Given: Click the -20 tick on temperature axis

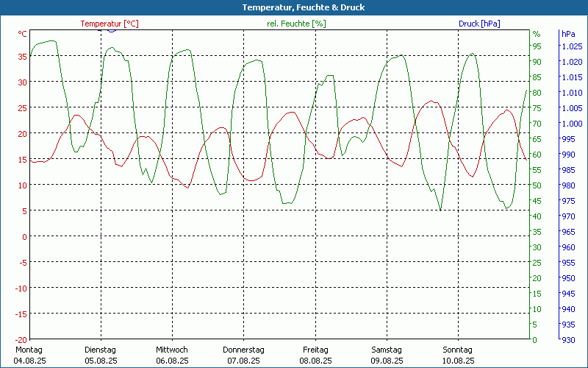Looking at the screenshot, I should [x=20, y=339].
